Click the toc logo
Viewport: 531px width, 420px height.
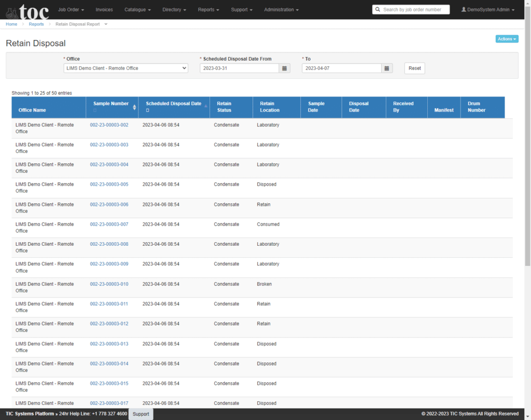[x=27, y=12]
